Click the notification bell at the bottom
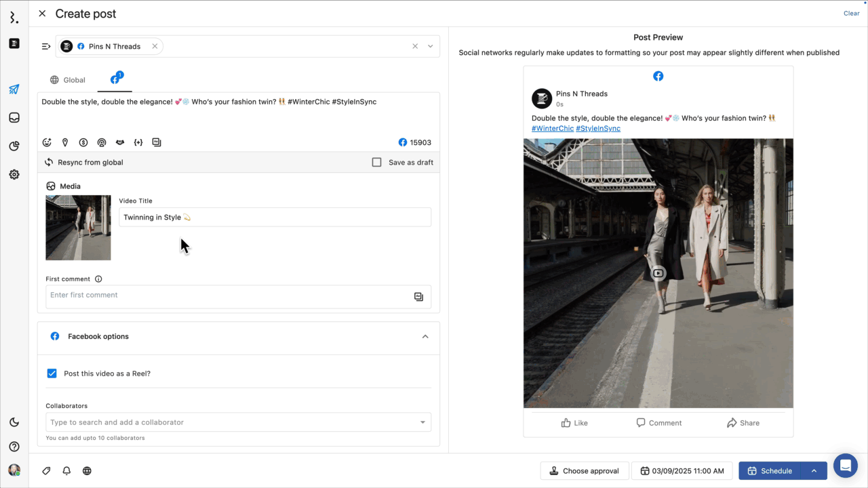The height and width of the screenshot is (488, 868). [x=66, y=470]
